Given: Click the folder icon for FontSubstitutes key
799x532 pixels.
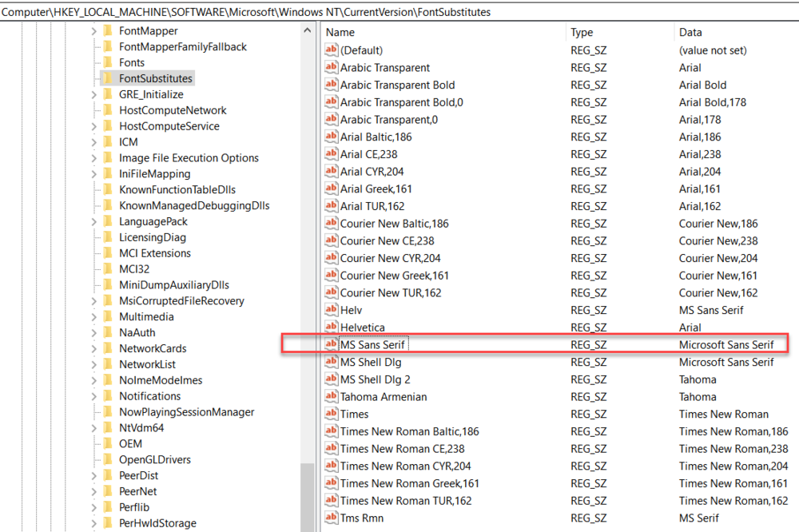Looking at the screenshot, I should pyautogui.click(x=107, y=78).
